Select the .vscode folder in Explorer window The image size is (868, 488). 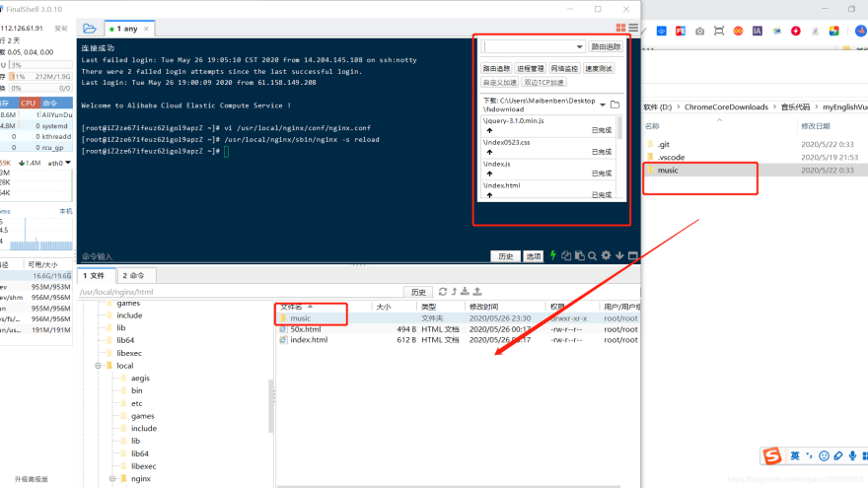(671, 157)
